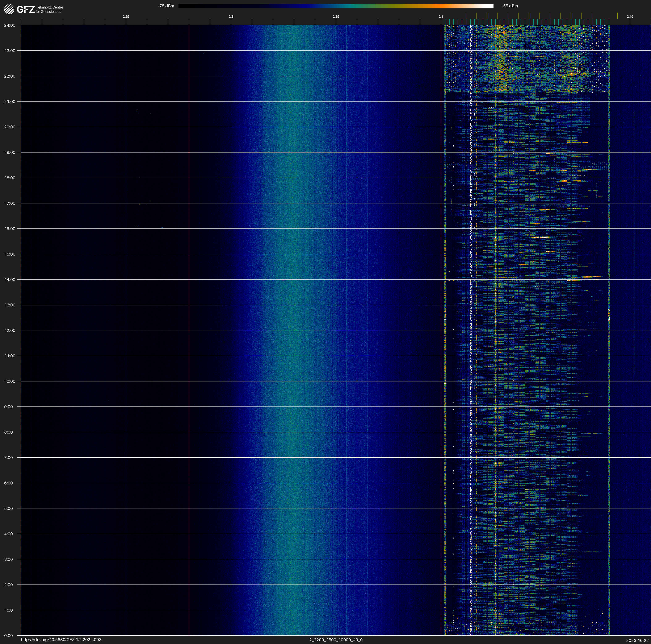This screenshot has height=644, width=651.
Task: Select the 2.35 frequency axis label
Action: (336, 17)
